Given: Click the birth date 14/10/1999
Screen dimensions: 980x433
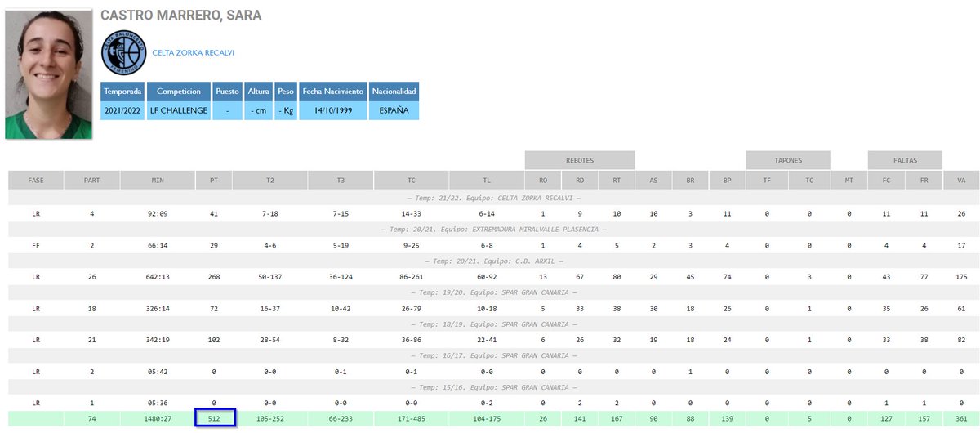Looking at the screenshot, I should [x=332, y=110].
